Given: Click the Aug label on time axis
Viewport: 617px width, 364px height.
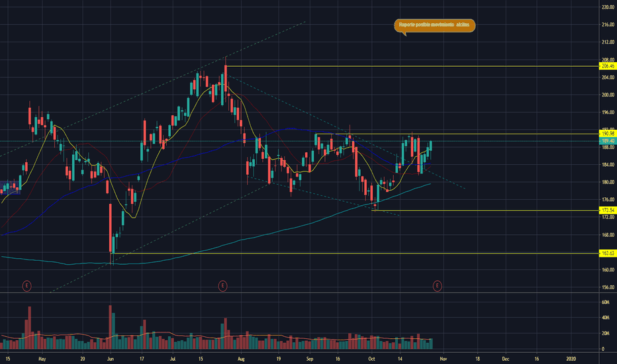Looking at the screenshot, I should tap(241, 359).
